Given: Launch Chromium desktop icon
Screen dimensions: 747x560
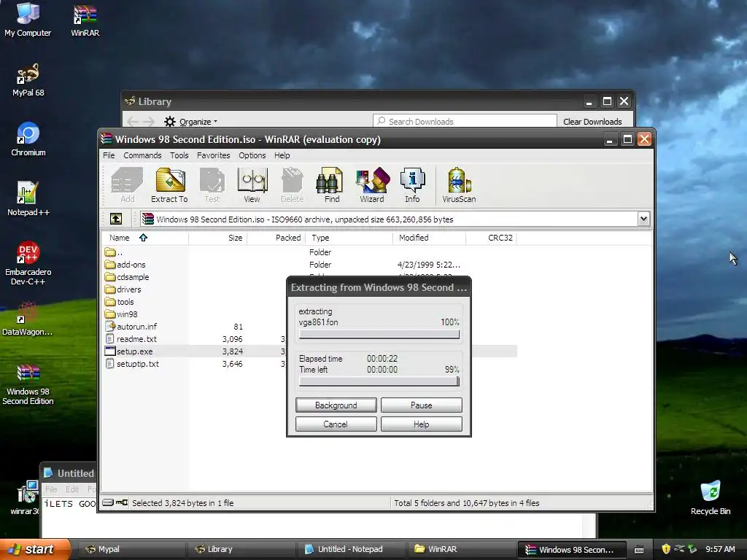Looking at the screenshot, I should [x=28, y=139].
